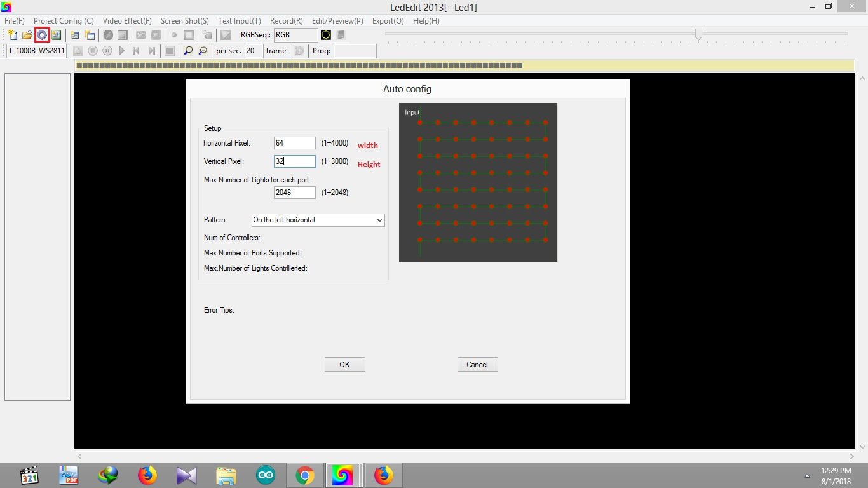Click the Vertical Pixel input field

coord(294,161)
